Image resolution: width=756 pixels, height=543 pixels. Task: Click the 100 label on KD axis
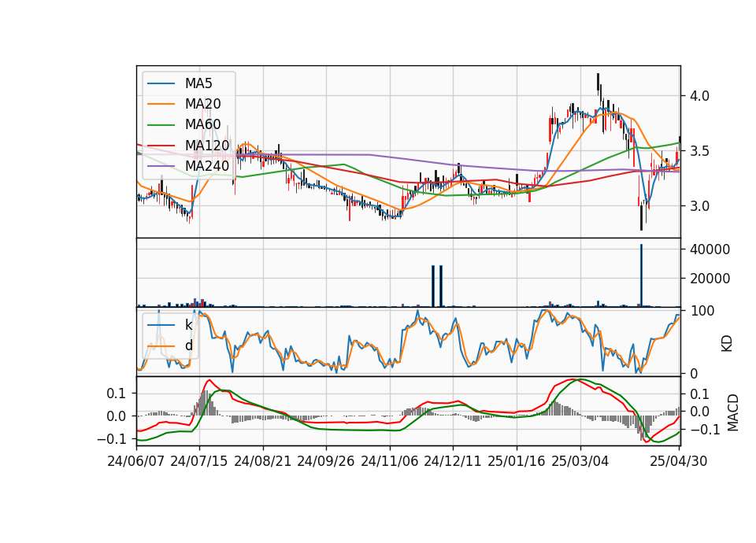(703, 312)
